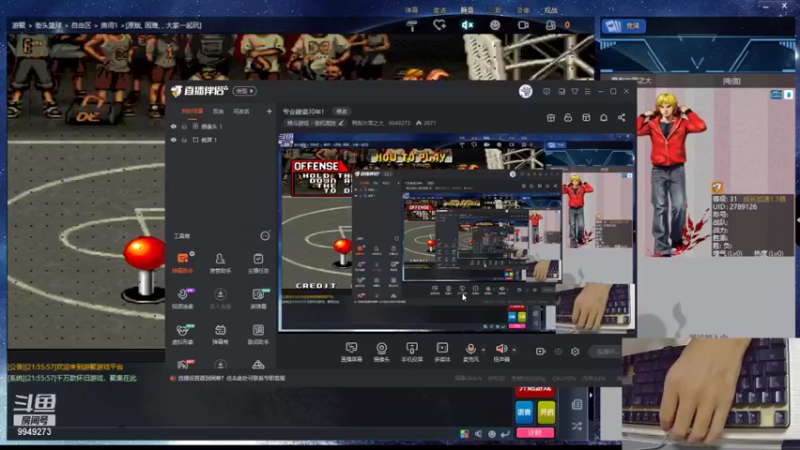Toggle the muted speaker icon in game toolbar

tap(467, 25)
